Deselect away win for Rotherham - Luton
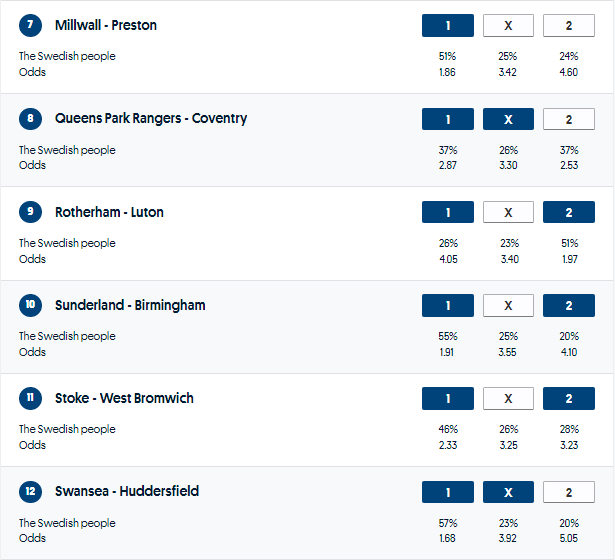Image resolution: width=615 pixels, height=560 pixels. tap(568, 213)
